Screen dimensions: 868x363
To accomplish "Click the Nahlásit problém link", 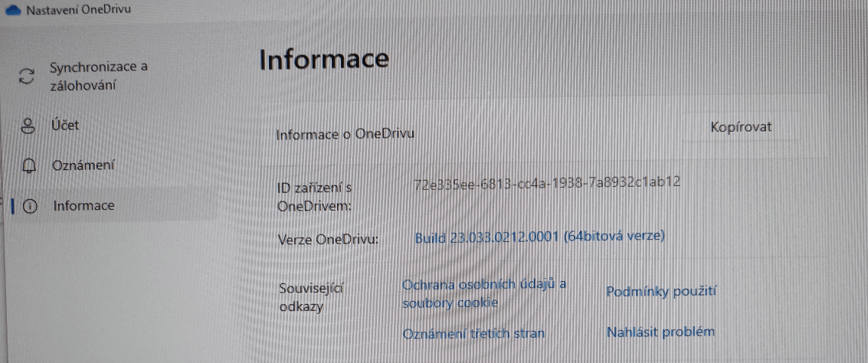I will click(661, 332).
